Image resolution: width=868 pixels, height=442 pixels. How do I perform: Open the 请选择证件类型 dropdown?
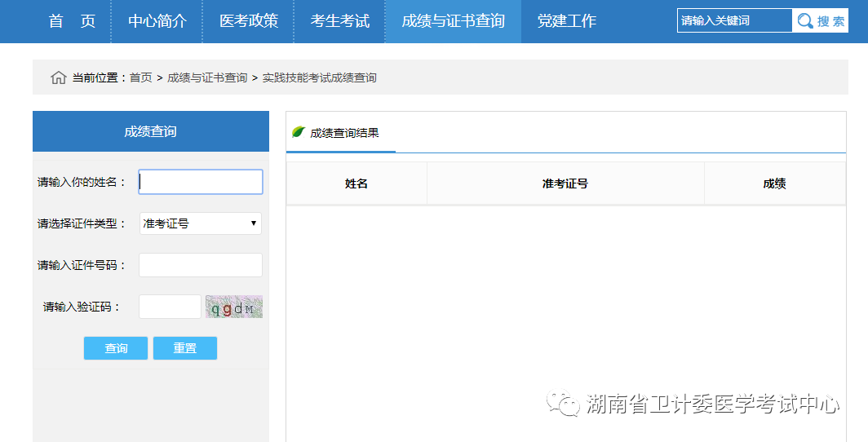[201, 223]
